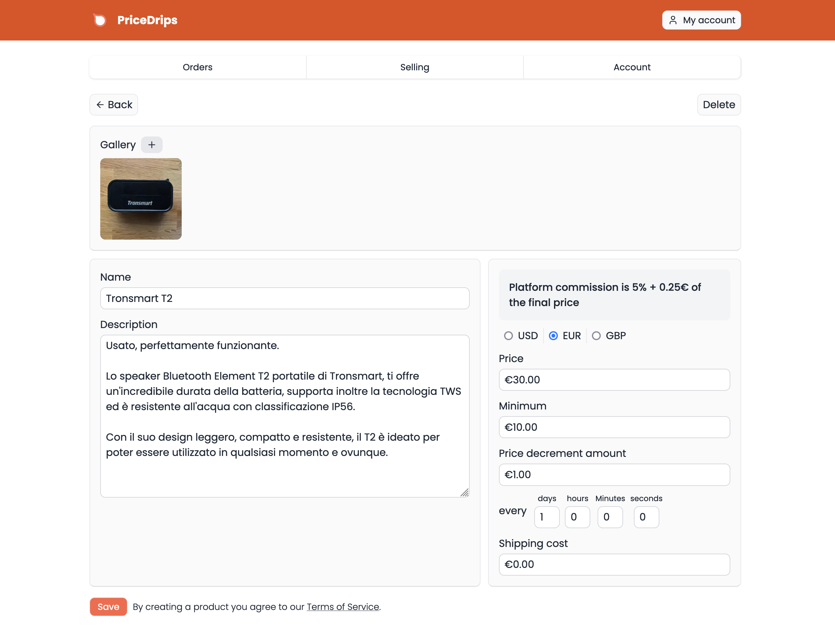
Task: Set the Minutes interval field
Action: coord(610,517)
